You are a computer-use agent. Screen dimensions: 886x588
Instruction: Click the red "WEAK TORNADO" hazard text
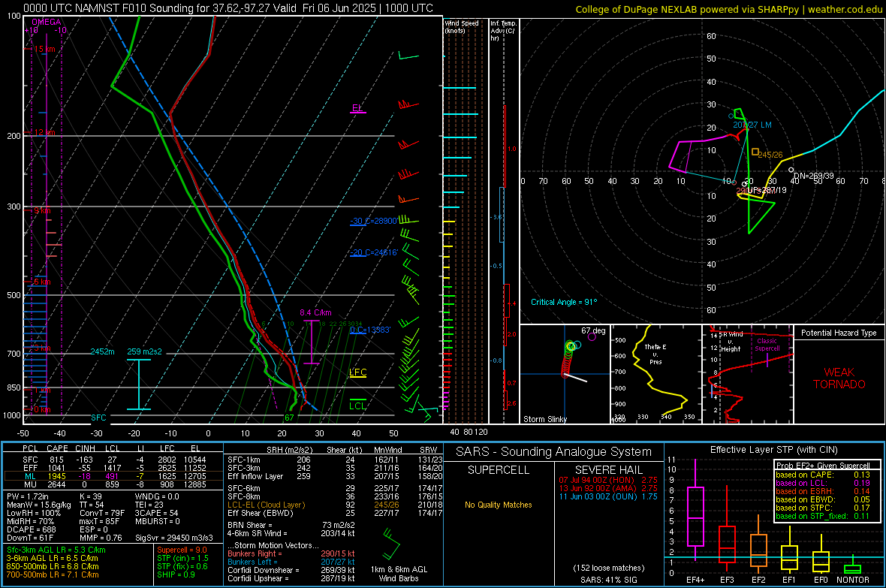point(839,378)
